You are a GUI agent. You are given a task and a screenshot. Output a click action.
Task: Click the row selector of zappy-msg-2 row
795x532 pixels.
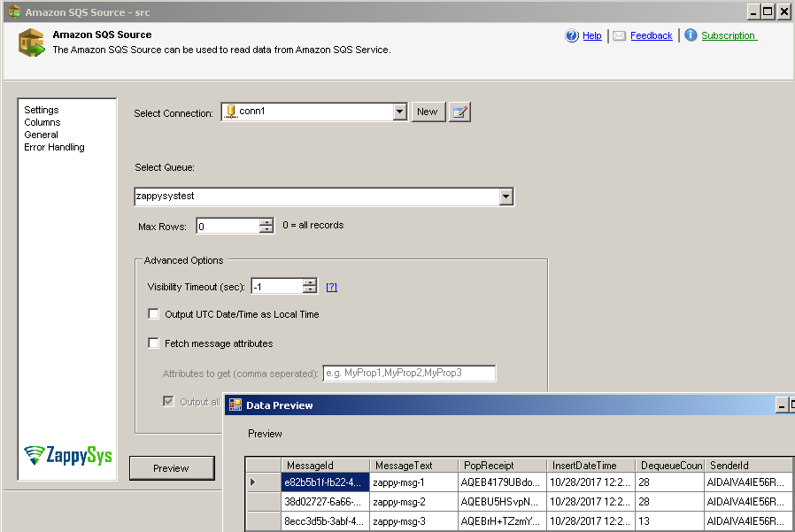(264, 502)
